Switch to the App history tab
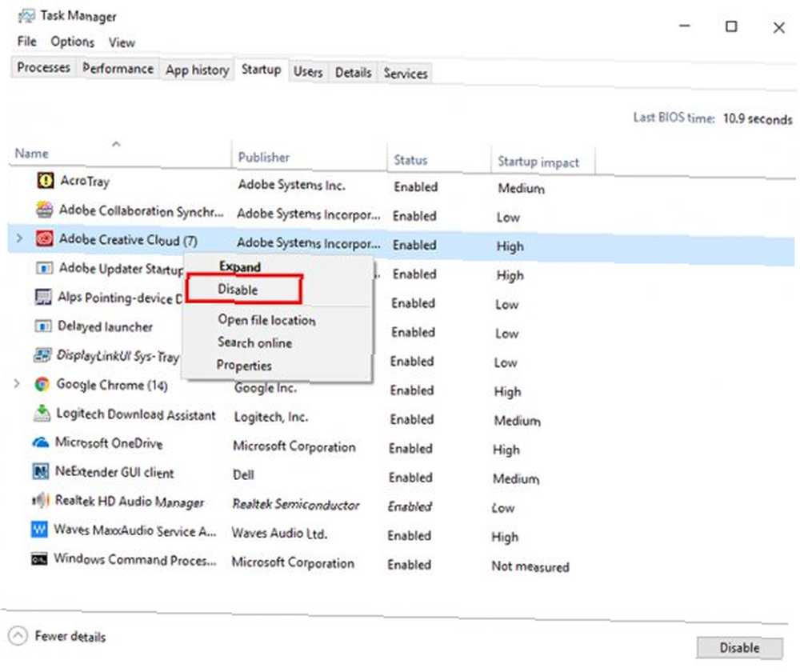 pyautogui.click(x=198, y=70)
